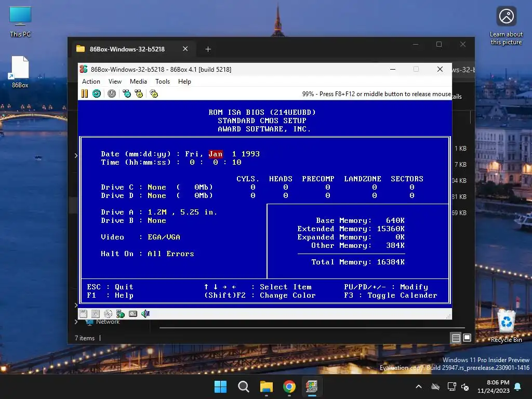Click the 86Box taskbar icon
This screenshot has width=532, height=399.
[312, 387]
